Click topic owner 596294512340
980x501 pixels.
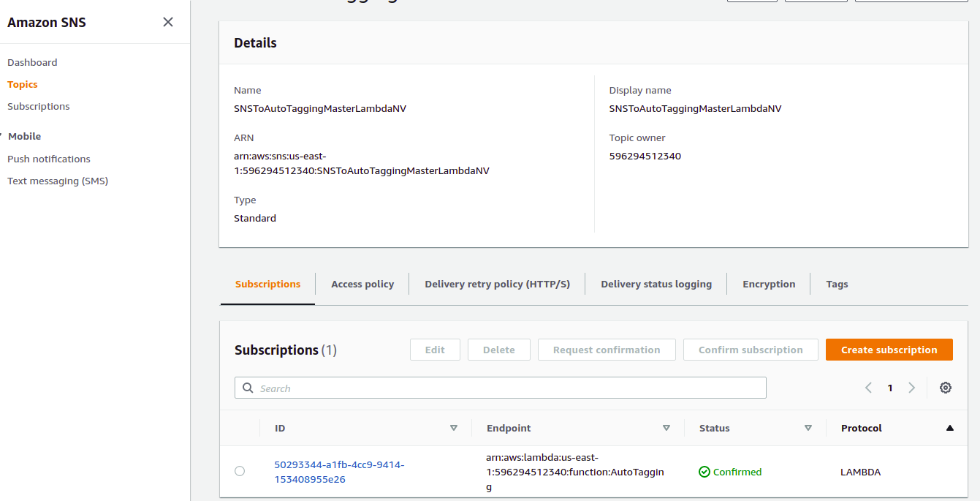(x=645, y=156)
